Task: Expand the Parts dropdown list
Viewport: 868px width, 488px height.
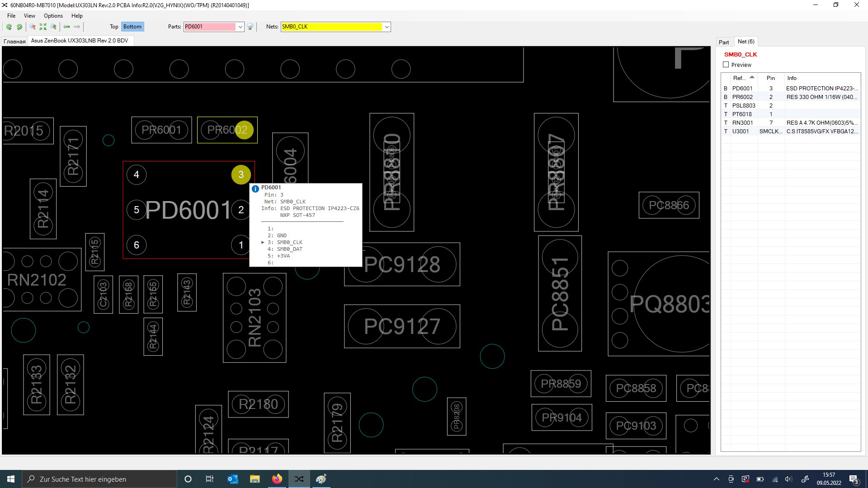Action: tap(241, 27)
